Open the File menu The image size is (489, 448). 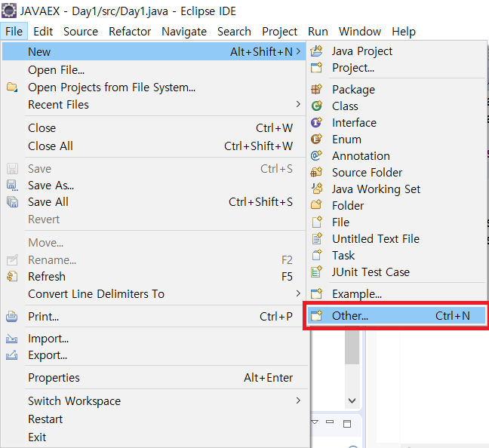[14, 31]
